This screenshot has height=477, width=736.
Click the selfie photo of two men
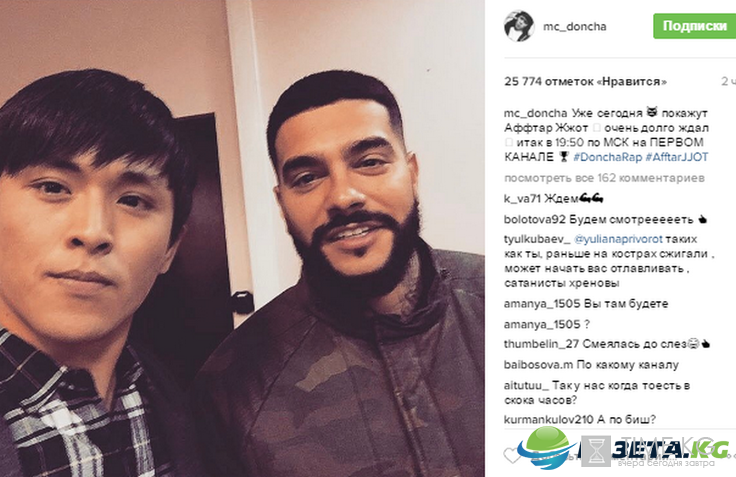pos(242,238)
